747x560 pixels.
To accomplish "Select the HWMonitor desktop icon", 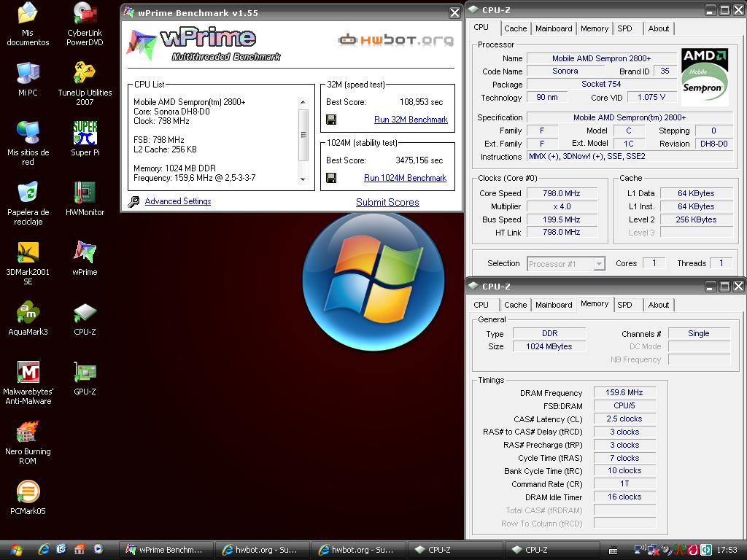I will point(85,198).
